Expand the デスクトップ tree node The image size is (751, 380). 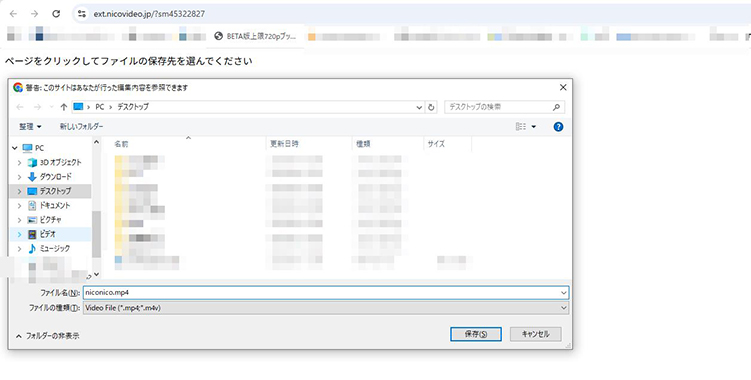click(20, 191)
